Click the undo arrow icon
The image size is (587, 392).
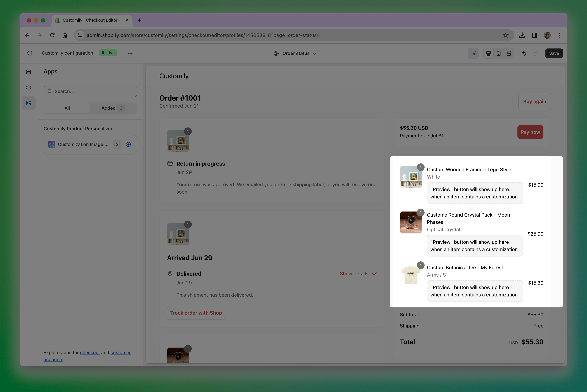pos(524,53)
